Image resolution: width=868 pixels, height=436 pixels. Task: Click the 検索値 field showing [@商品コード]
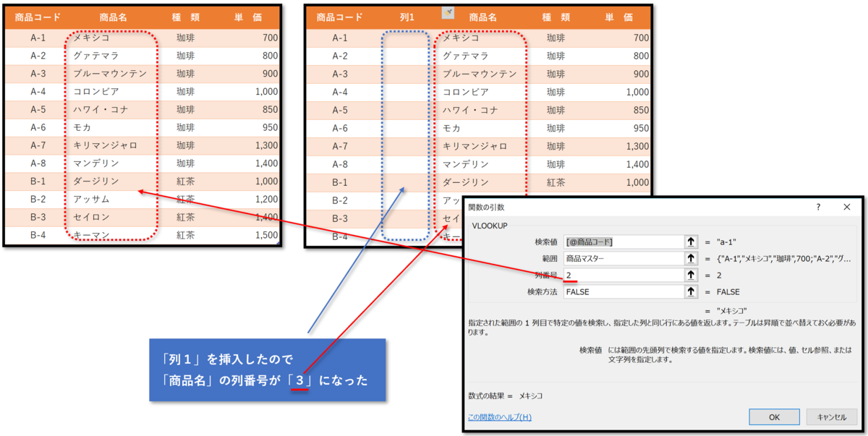(x=624, y=242)
